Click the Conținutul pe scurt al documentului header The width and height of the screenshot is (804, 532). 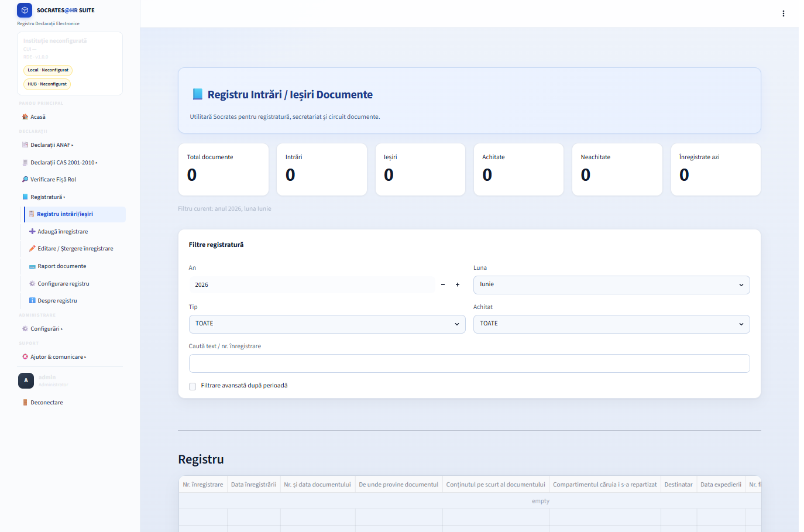click(x=496, y=485)
